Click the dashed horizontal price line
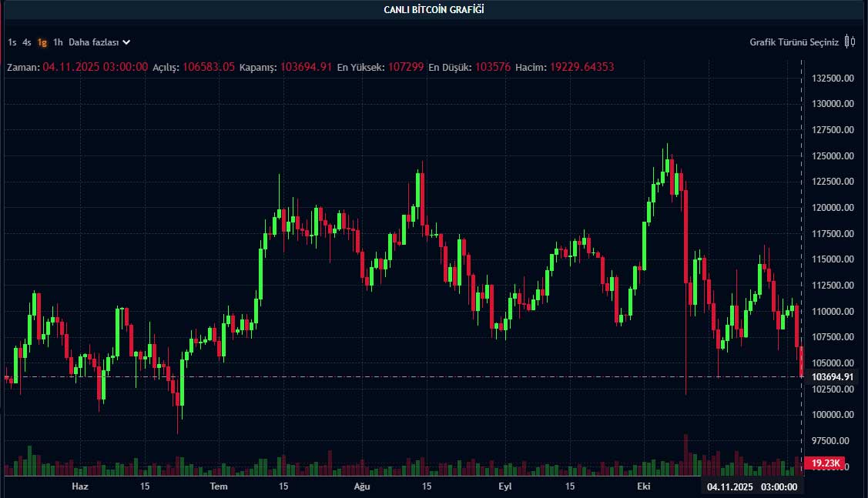868x498 pixels. tap(385, 377)
